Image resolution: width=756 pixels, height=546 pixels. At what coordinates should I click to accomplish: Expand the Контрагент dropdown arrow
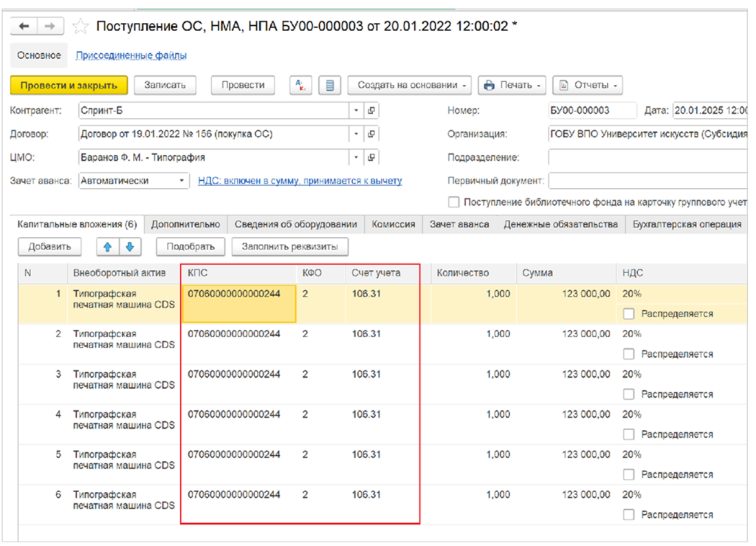point(357,111)
